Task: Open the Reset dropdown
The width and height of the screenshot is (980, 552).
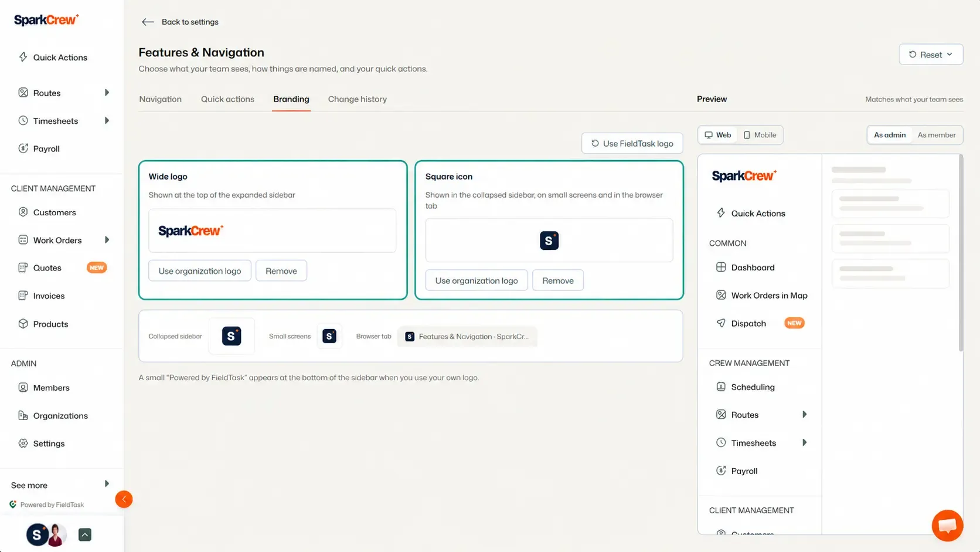Action: coord(931,55)
